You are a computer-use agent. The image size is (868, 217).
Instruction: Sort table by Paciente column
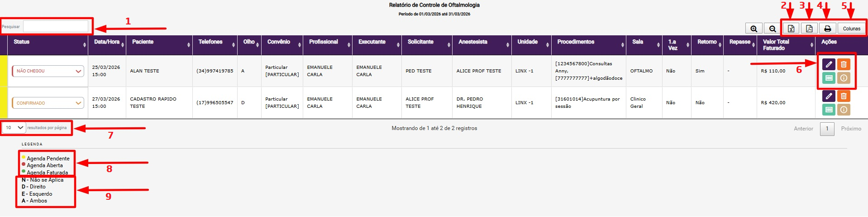(143, 42)
